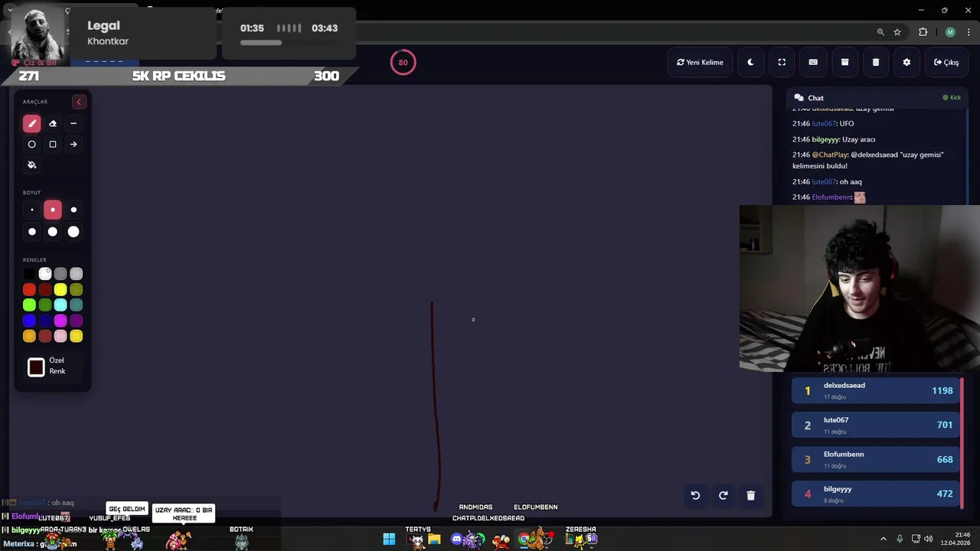Open the Windows Start menu
The height and width of the screenshot is (551, 980).
(389, 540)
